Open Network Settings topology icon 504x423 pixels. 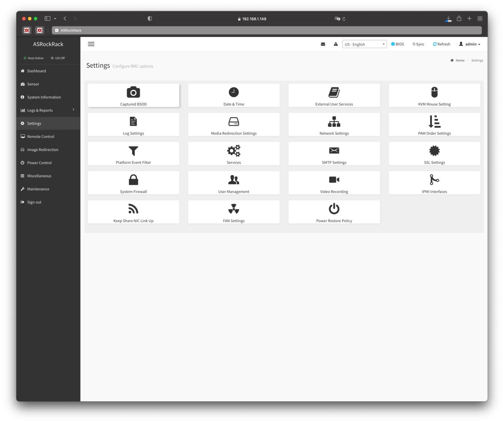pyautogui.click(x=334, y=121)
